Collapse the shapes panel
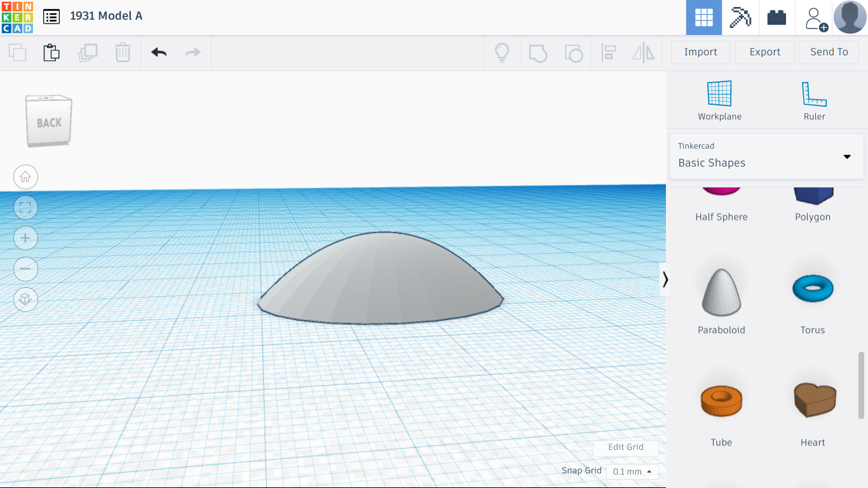The height and width of the screenshot is (488, 868). 665,279
